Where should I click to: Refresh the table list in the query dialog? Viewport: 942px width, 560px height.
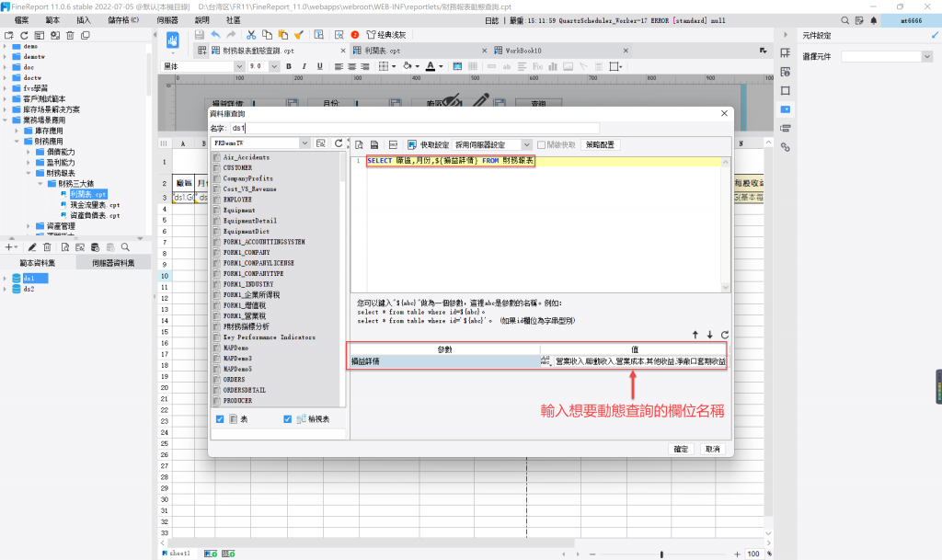(339, 143)
